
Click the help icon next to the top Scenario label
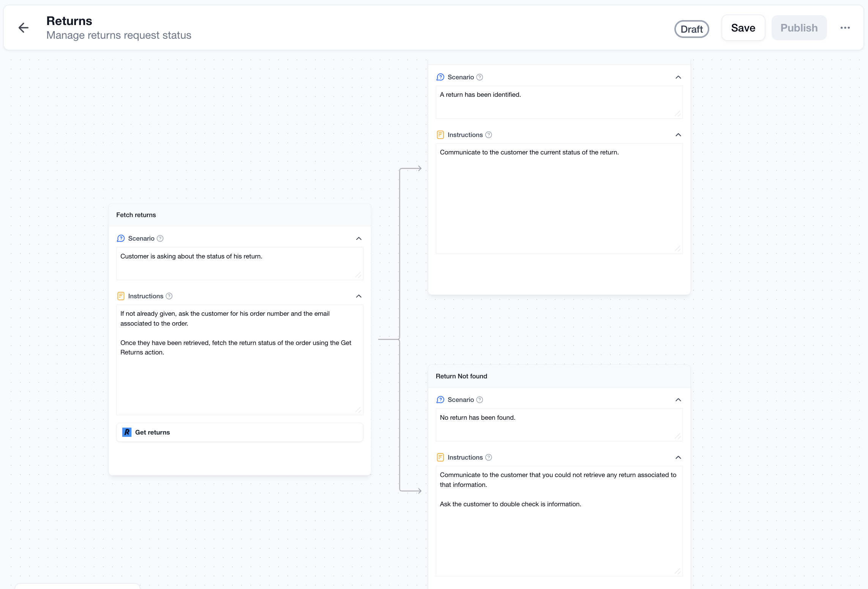(x=480, y=77)
